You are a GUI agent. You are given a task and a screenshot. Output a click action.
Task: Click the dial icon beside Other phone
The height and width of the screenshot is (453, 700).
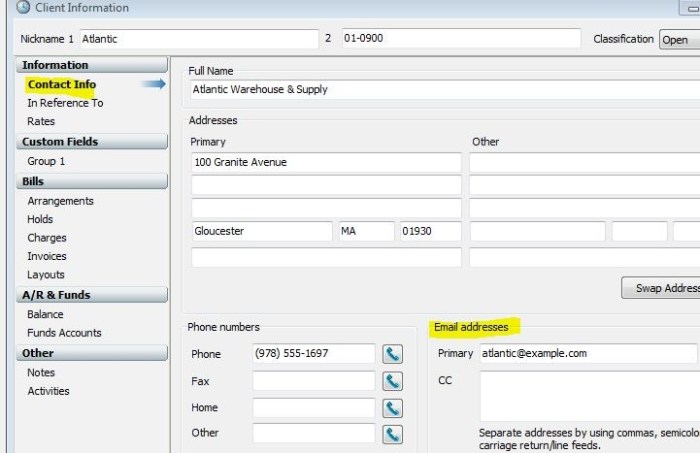pyautogui.click(x=392, y=434)
